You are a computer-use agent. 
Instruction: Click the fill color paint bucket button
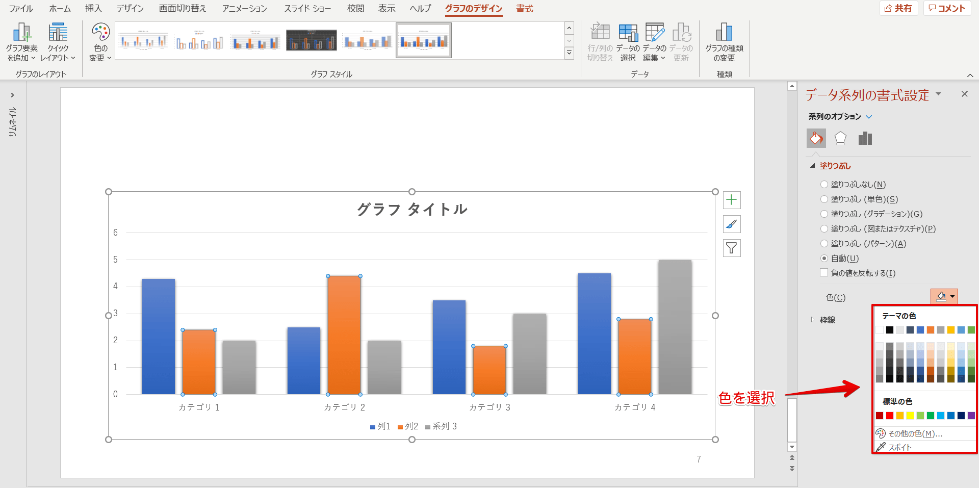coord(941,297)
